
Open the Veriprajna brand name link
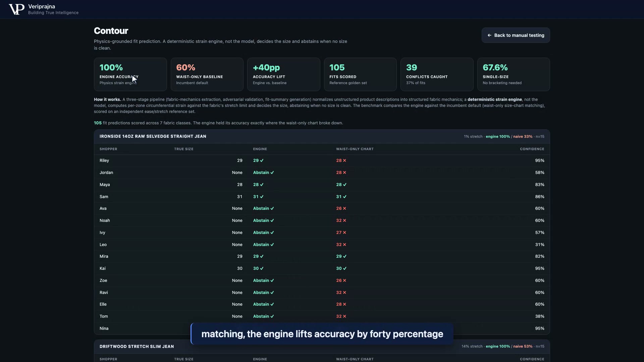coord(42,6)
